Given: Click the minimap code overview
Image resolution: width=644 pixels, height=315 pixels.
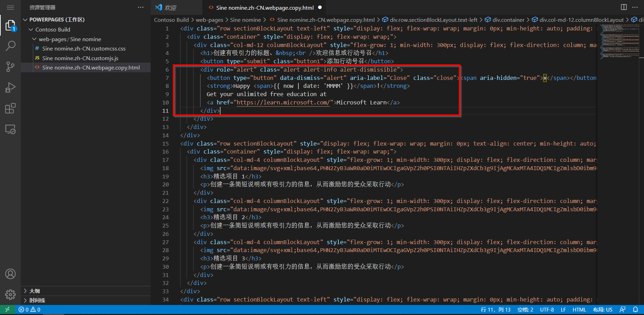Looking at the screenshot, I should 620,41.
